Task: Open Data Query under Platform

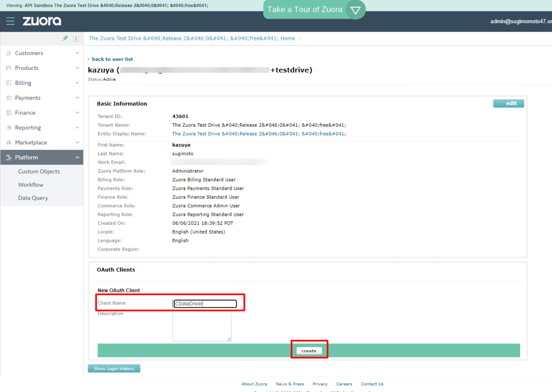Action: (x=33, y=198)
